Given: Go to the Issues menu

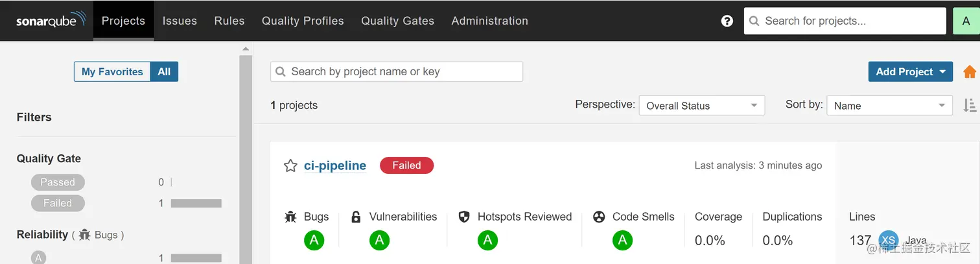Looking at the screenshot, I should click(180, 21).
